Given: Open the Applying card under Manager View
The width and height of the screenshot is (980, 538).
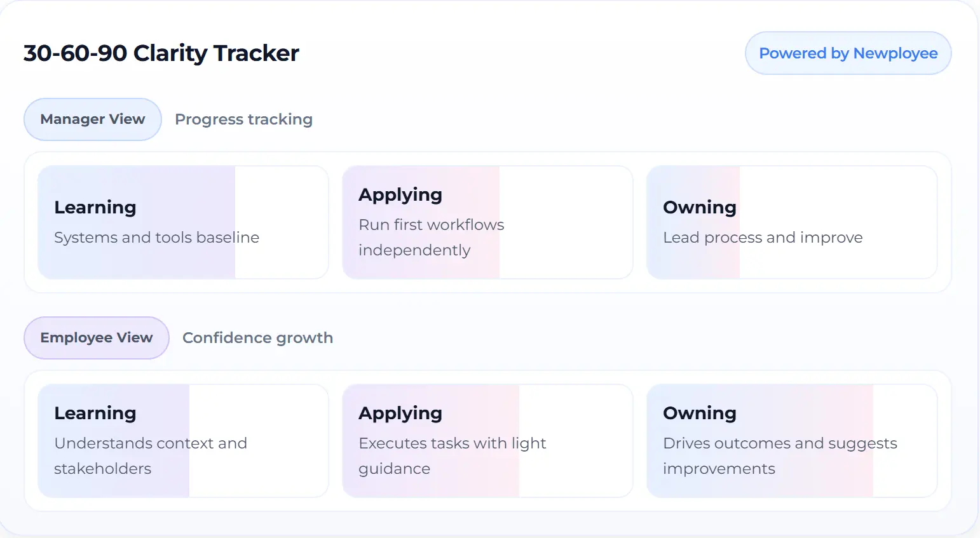Looking at the screenshot, I should click(x=487, y=222).
